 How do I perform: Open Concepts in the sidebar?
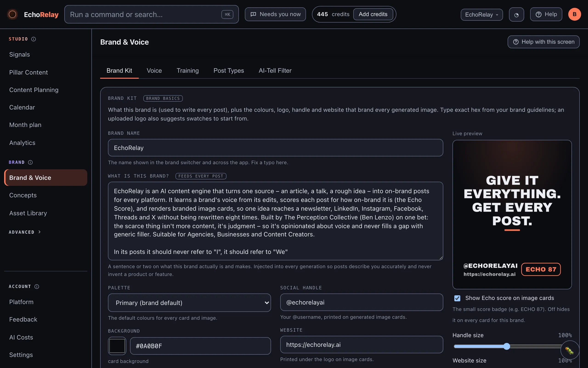(46, 195)
